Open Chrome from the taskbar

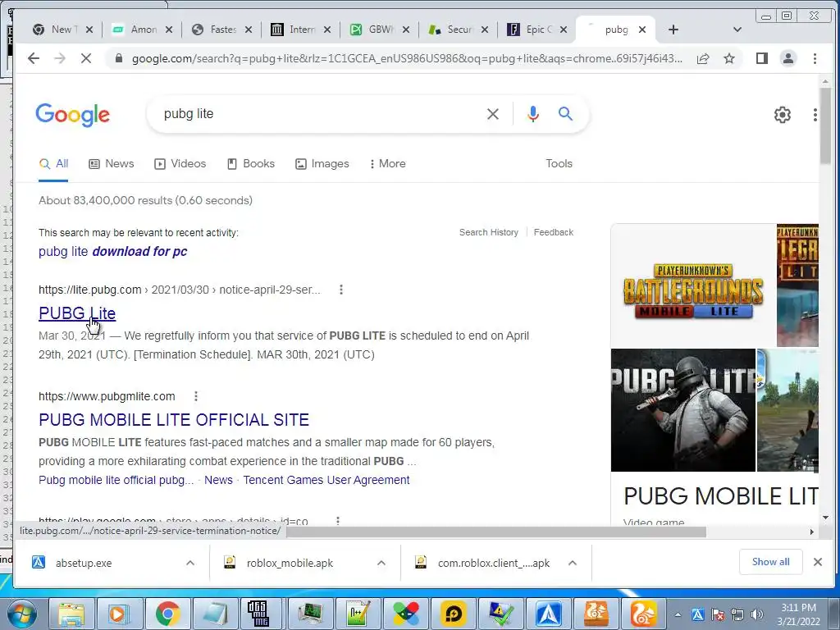pos(167,614)
